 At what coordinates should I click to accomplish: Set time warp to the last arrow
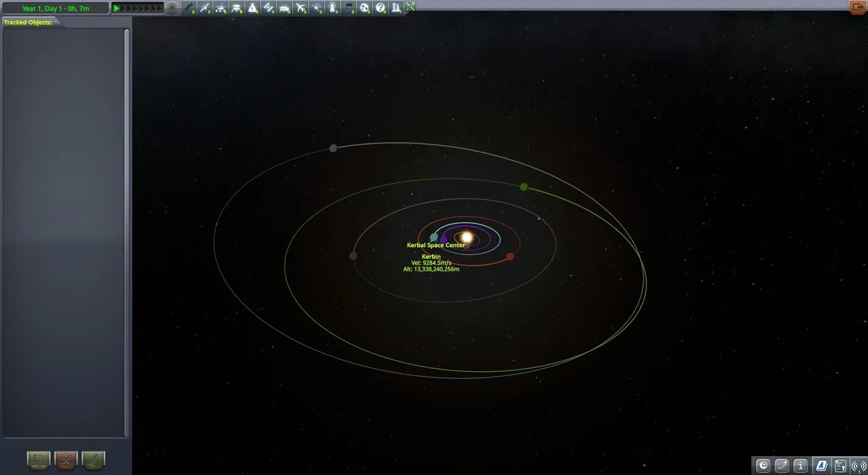pyautogui.click(x=159, y=8)
